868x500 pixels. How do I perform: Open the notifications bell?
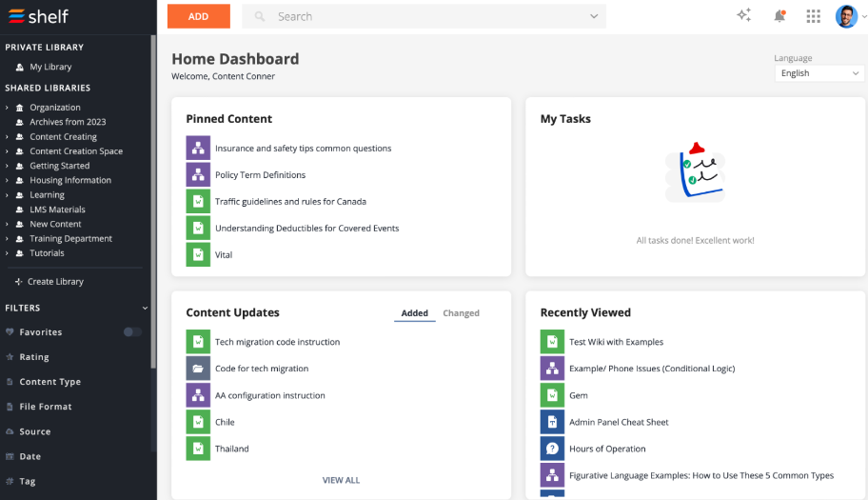[779, 16]
